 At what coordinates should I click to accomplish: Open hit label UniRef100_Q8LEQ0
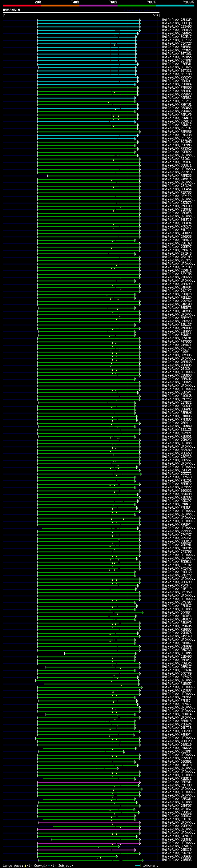[177, 23]
